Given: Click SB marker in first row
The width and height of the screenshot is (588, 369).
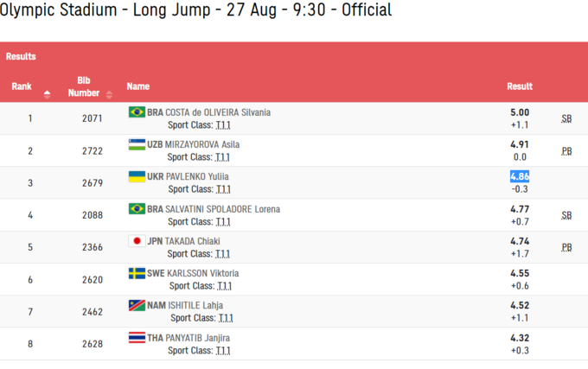Looking at the screenshot, I should coord(566,118).
